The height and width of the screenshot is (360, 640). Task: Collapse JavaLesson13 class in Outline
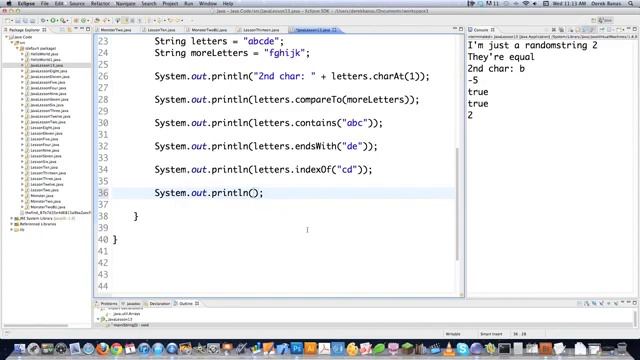click(98, 320)
